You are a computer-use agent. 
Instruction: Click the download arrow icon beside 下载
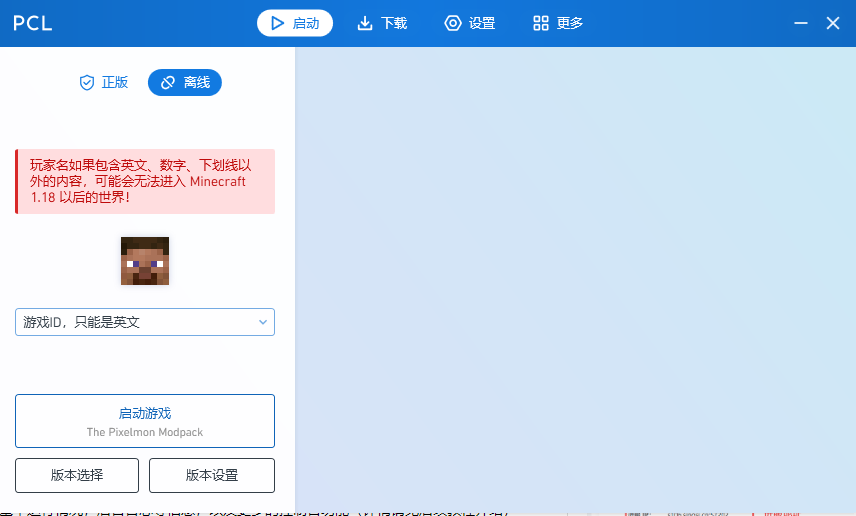click(365, 23)
